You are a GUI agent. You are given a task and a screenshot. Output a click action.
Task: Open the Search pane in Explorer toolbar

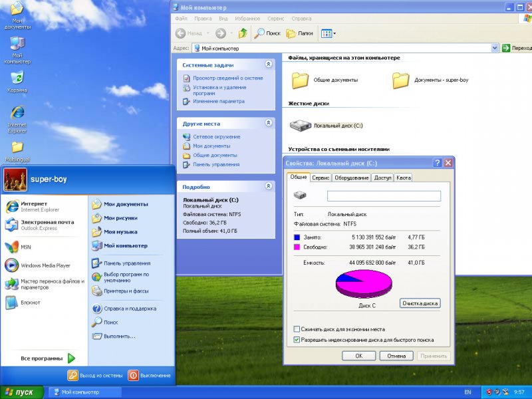click(x=267, y=33)
